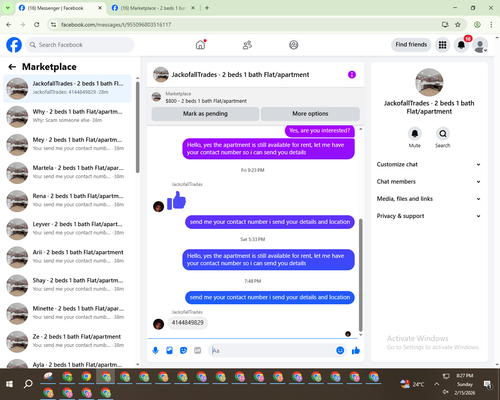Open the weather widget showing 24°C

(x=413, y=384)
